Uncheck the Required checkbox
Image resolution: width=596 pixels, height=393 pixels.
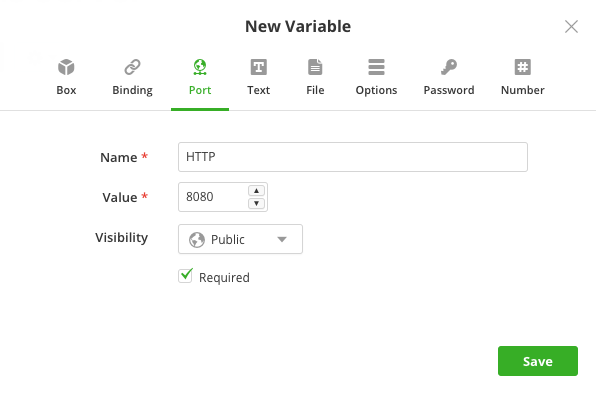click(185, 276)
